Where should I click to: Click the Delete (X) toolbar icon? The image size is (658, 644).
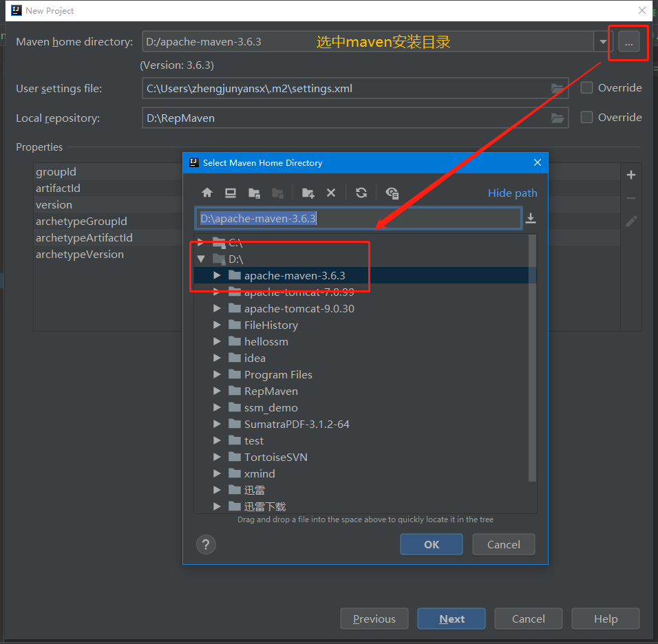(331, 193)
